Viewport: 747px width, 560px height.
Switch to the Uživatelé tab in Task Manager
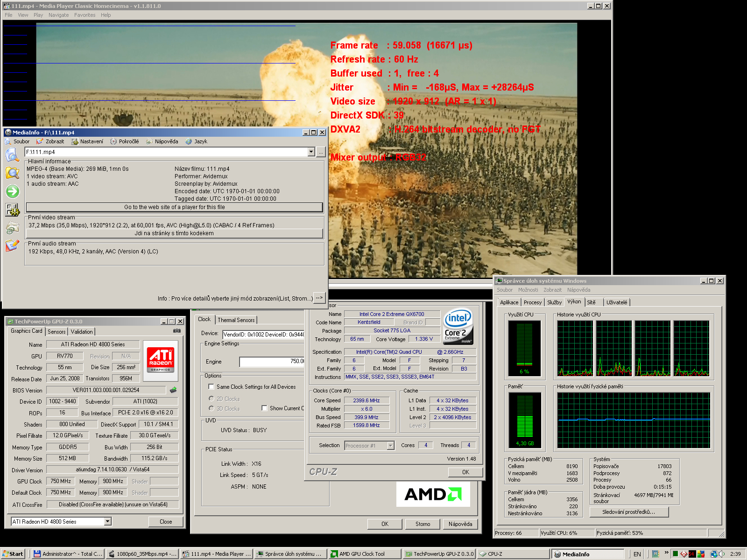617,302
